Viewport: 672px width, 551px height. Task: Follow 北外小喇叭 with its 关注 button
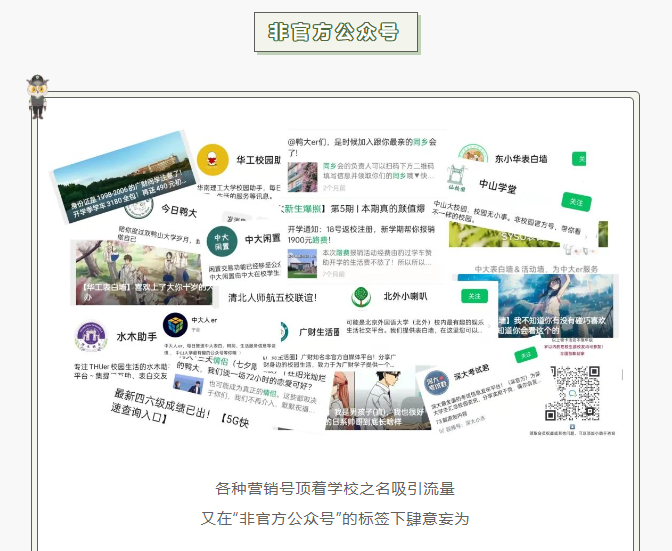coord(473,296)
